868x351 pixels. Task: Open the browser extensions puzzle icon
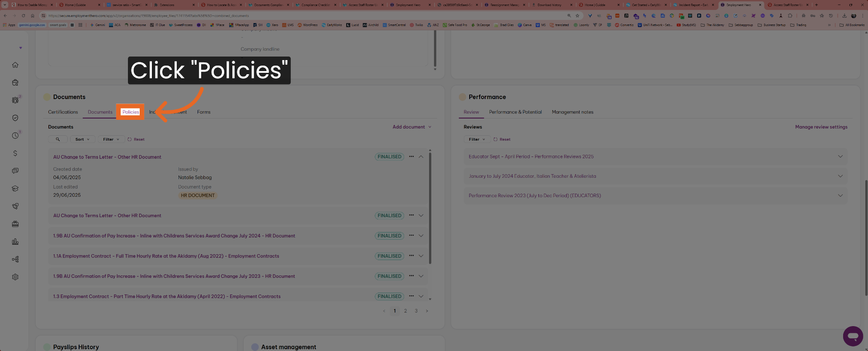pyautogui.click(x=790, y=15)
